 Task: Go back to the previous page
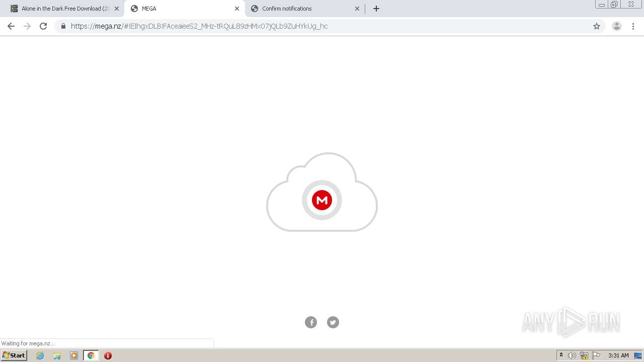11,26
